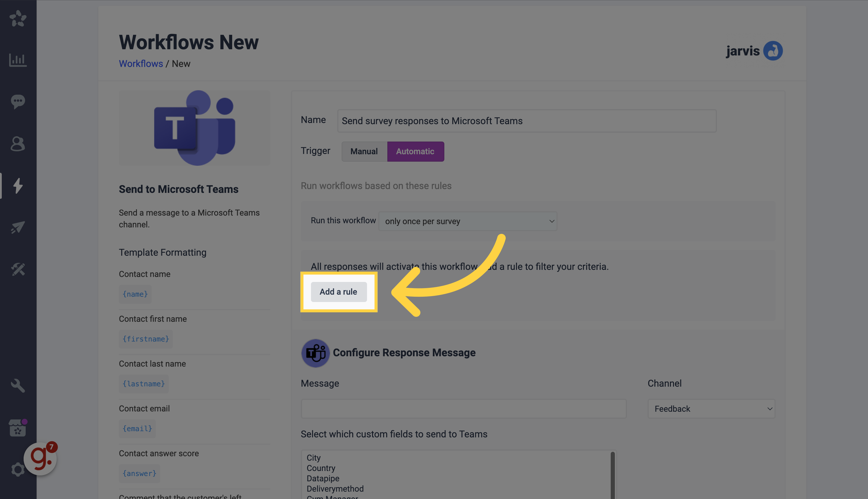Viewport: 868px width, 499px height.
Task: Click the jarvis profile avatar icon
Action: pos(773,51)
